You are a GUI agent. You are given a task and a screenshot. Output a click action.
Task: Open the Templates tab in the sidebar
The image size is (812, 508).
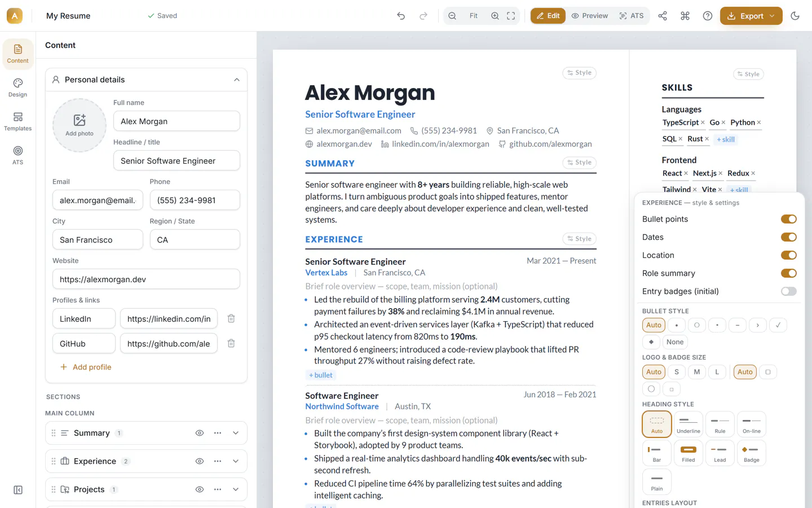coord(18,121)
